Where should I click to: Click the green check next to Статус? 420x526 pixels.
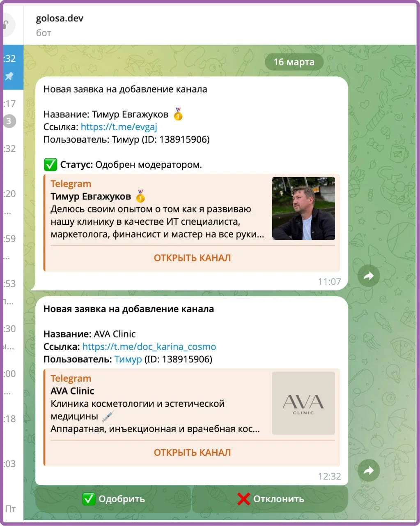pos(50,165)
